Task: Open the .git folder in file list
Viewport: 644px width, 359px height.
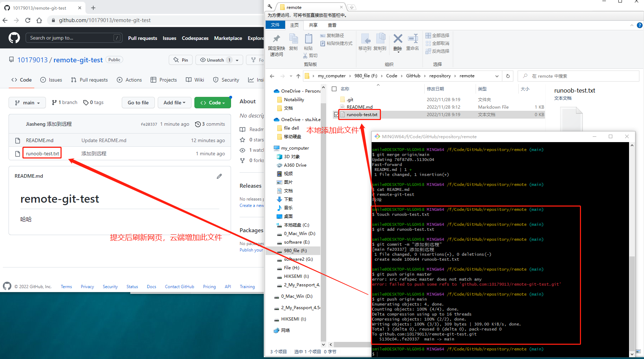Action: pyautogui.click(x=350, y=100)
